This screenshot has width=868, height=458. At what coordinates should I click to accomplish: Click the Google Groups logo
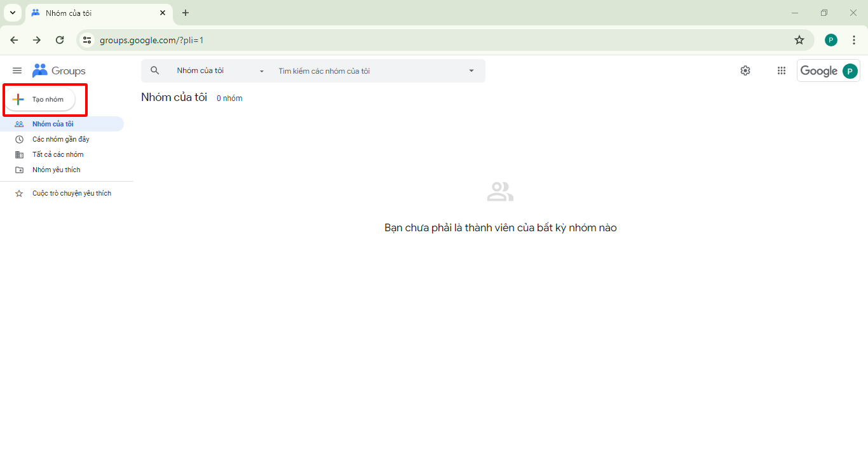58,71
